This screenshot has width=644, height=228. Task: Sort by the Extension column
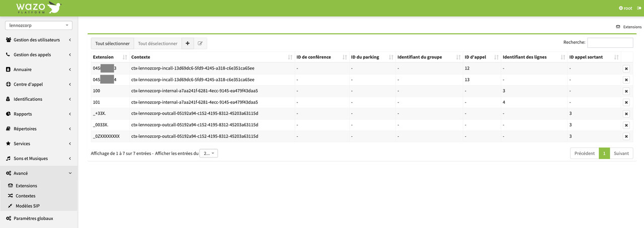pos(110,57)
